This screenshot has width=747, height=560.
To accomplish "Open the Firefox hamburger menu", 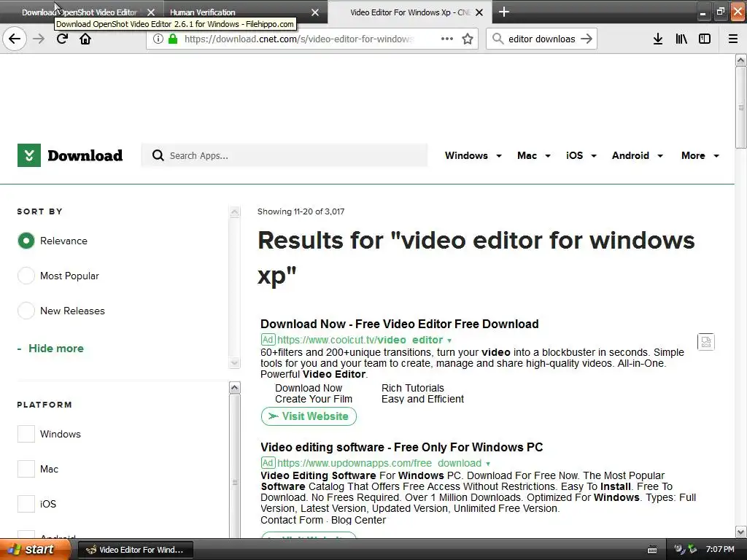I will (x=733, y=39).
